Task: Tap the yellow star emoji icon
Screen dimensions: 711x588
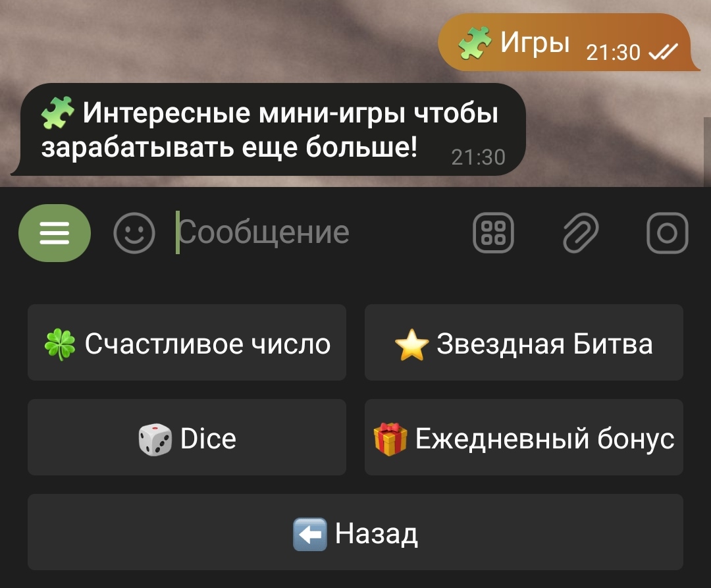Action: click(x=411, y=344)
